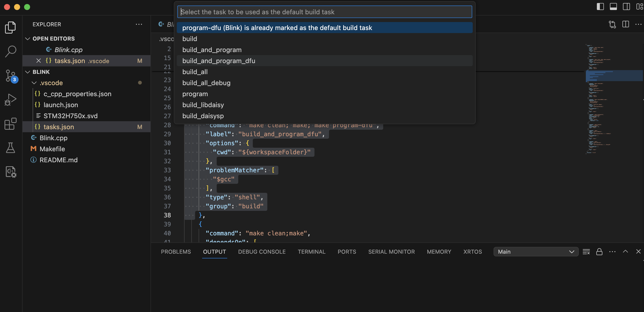This screenshot has height=312, width=644.
Task: Switch to the XRTOS tab
Action: [x=472, y=252]
